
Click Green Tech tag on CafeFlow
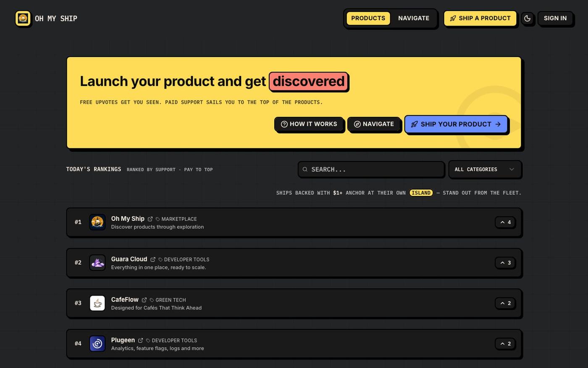coord(168,300)
